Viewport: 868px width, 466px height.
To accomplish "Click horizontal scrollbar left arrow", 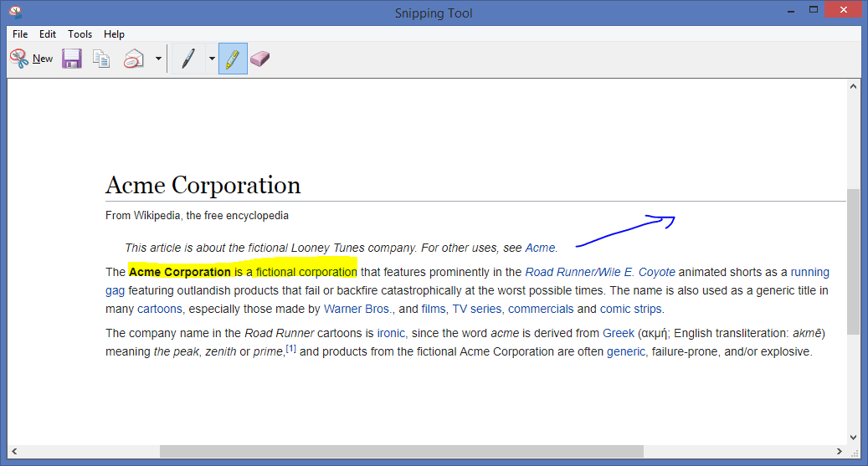I will pyautogui.click(x=14, y=451).
